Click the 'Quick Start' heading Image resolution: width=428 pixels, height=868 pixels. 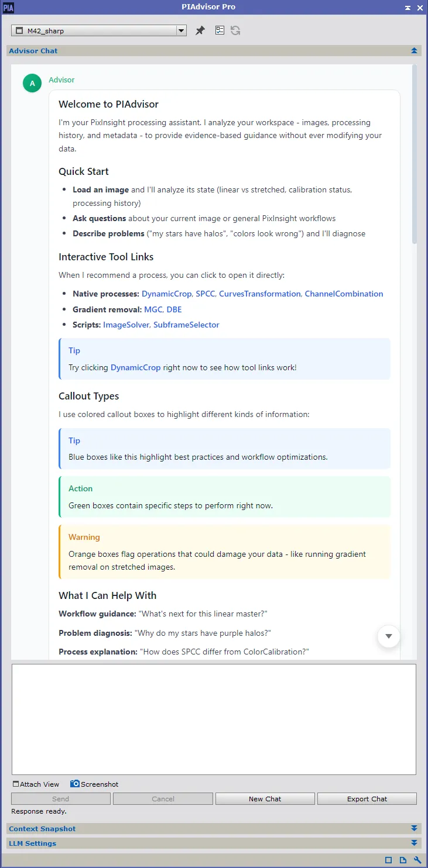tap(84, 171)
